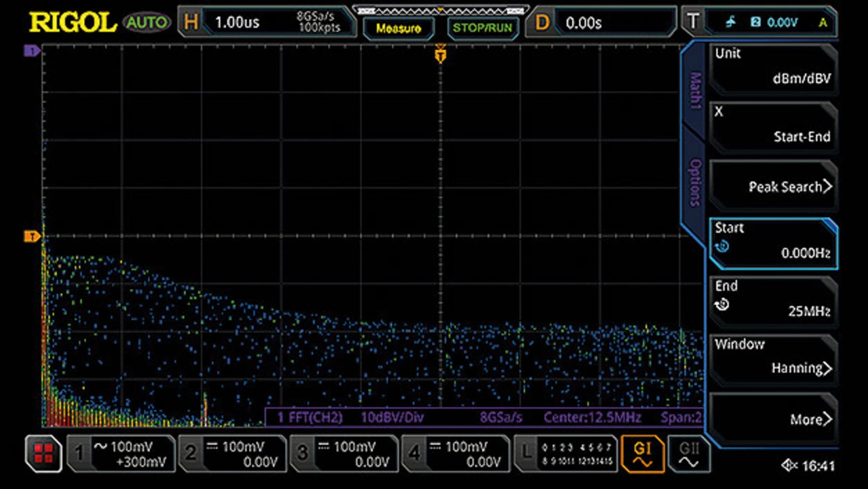Click the orange T trigger level marker on left edge

32,236
